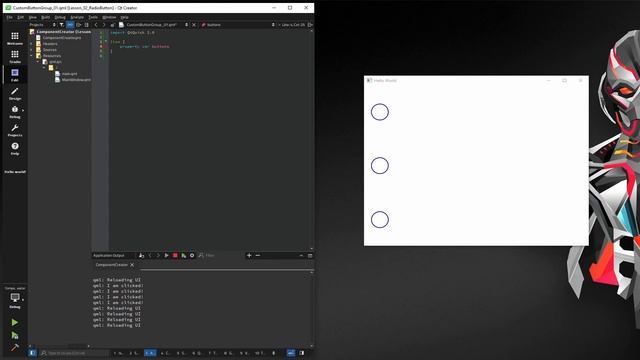
Task: Click editor split button at toolbar end
Action: click(310, 25)
